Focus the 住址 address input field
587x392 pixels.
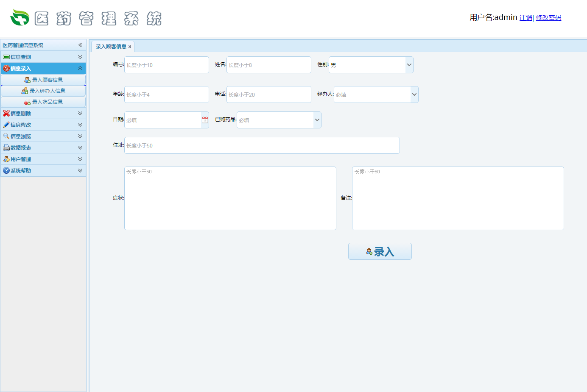pos(262,145)
